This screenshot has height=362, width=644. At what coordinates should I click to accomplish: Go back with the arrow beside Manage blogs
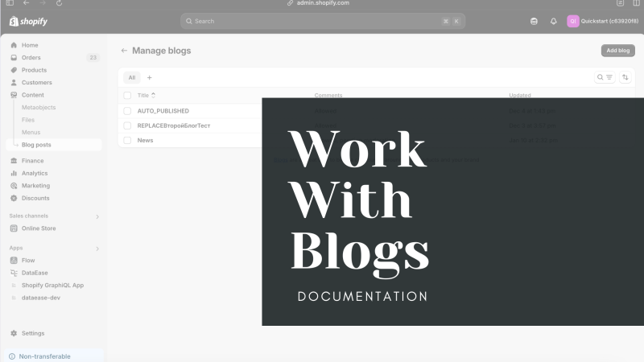point(124,51)
